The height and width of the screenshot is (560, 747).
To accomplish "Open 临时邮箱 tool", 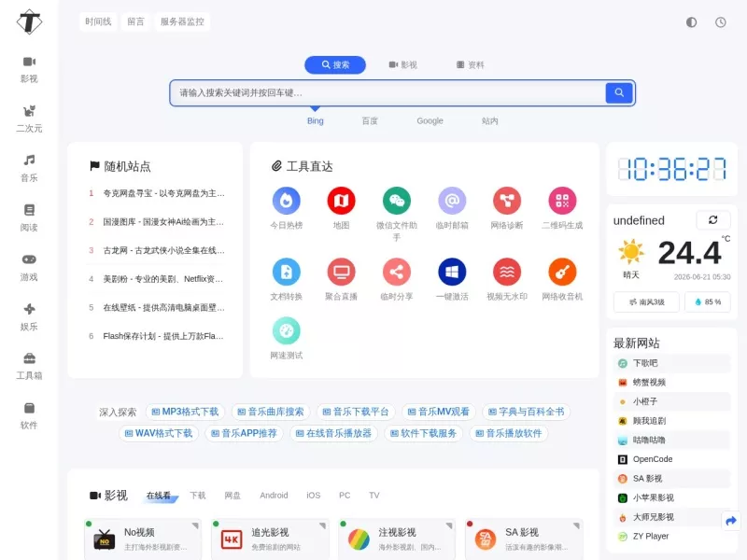I will point(452,208).
